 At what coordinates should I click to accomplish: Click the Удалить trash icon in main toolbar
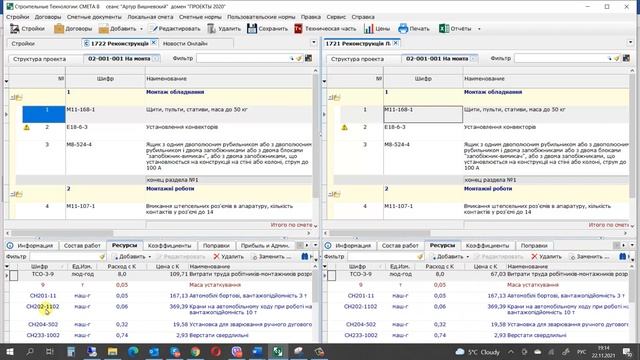211,29
